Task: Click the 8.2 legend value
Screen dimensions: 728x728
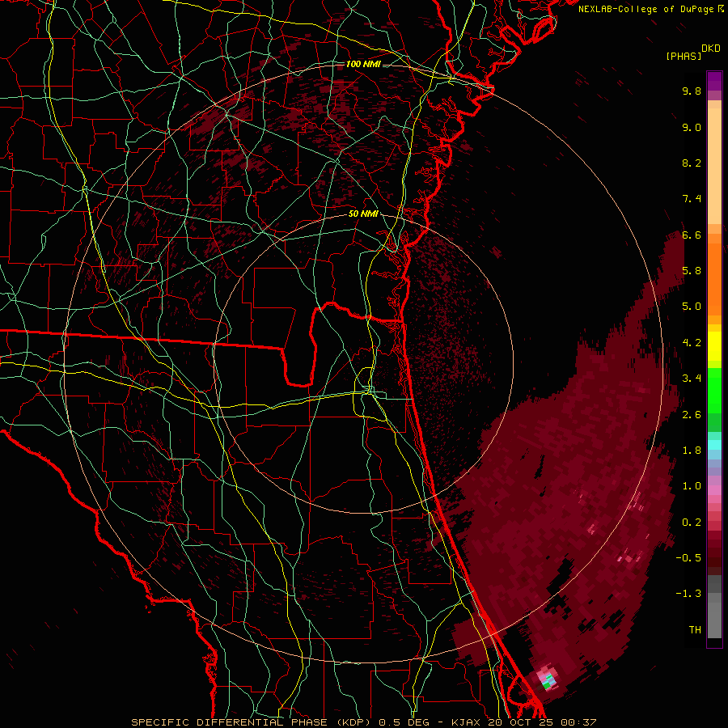Action: point(692,163)
